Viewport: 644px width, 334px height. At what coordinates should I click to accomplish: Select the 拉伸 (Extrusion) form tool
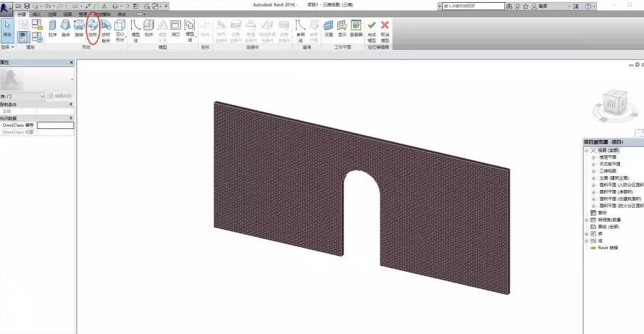coord(52,28)
